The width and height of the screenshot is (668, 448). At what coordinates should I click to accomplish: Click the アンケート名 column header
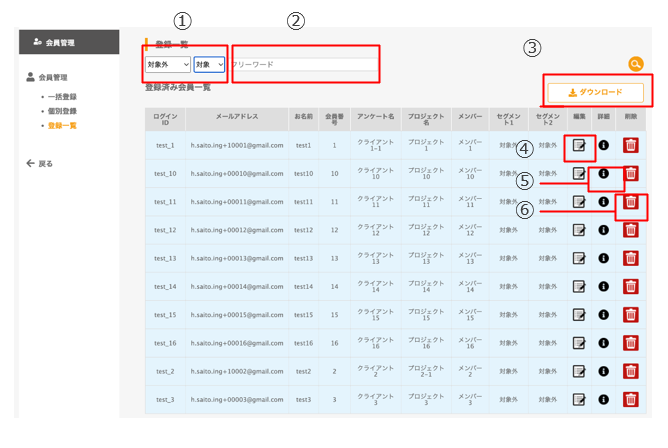(x=376, y=119)
